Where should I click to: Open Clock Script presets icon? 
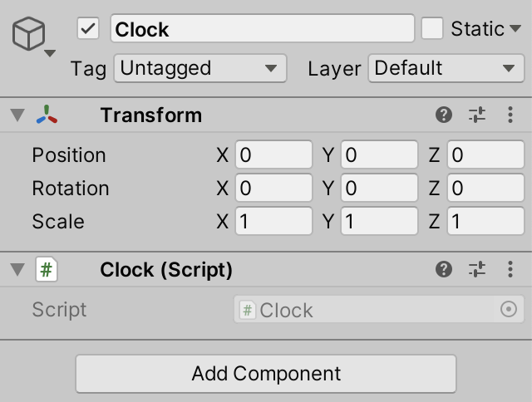[x=477, y=269]
